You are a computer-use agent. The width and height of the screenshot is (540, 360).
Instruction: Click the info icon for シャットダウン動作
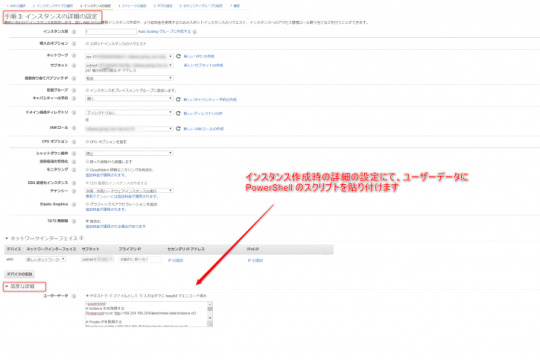(74, 153)
